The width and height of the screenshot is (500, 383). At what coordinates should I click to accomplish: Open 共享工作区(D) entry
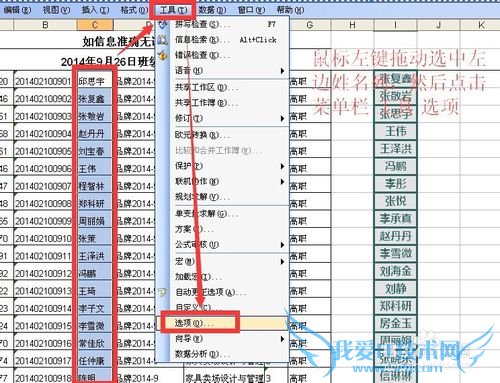point(223,87)
